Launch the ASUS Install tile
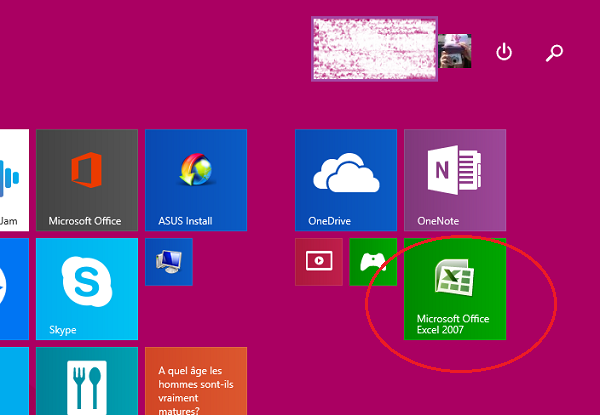The height and width of the screenshot is (415, 600). click(x=196, y=180)
